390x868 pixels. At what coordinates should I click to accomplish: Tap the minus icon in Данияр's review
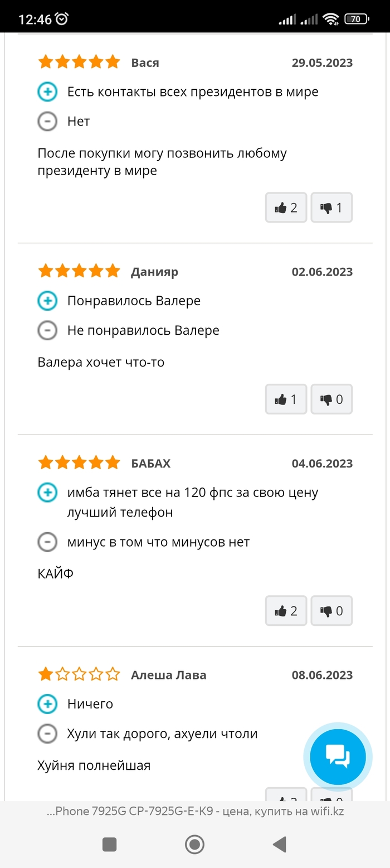pos(47,330)
